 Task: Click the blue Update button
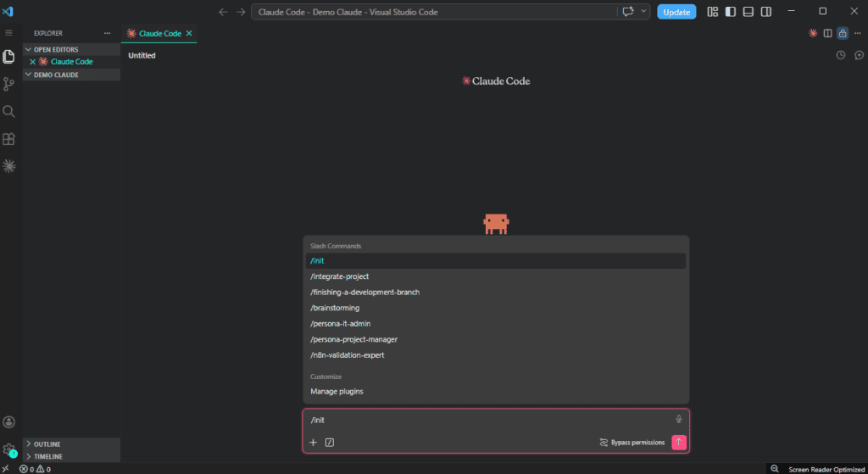(x=676, y=12)
